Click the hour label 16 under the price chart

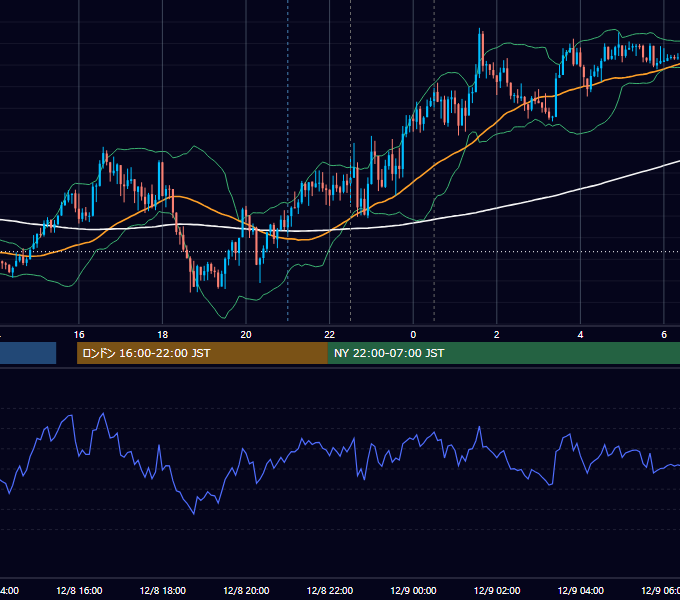pyautogui.click(x=79, y=335)
